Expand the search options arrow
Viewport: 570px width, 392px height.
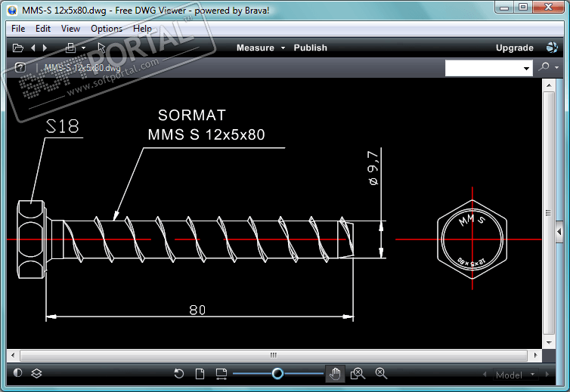point(556,67)
